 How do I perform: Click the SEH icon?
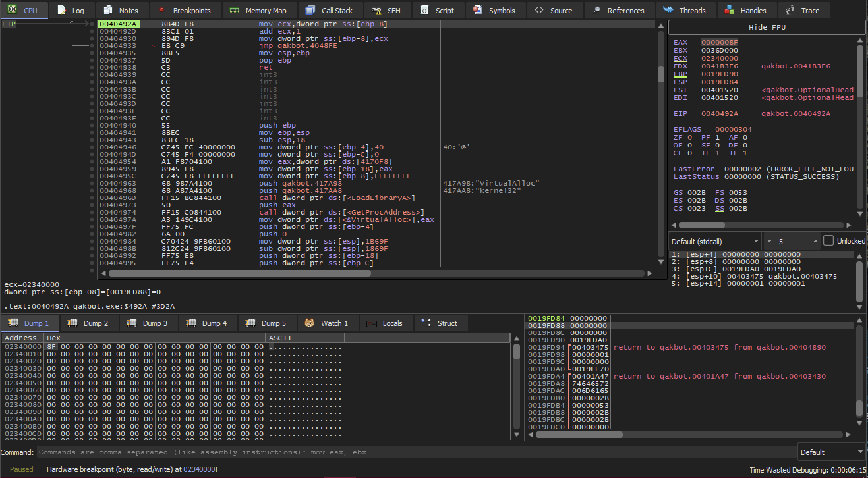pyautogui.click(x=376, y=11)
